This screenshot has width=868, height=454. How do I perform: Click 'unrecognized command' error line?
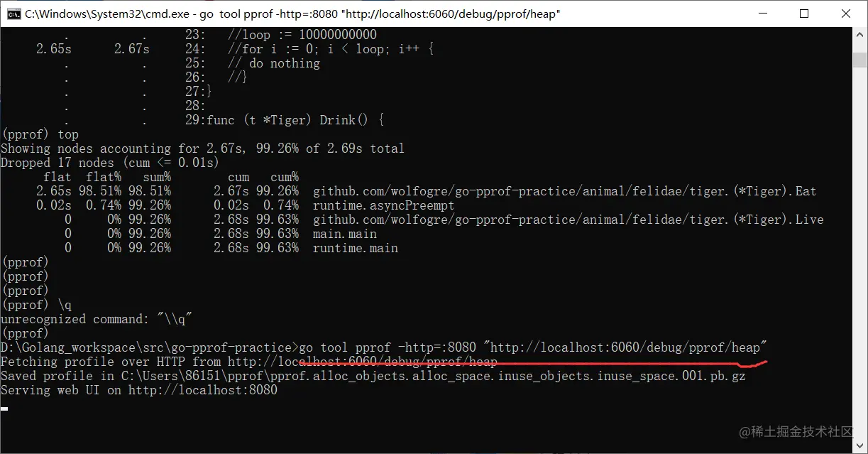[x=97, y=319]
